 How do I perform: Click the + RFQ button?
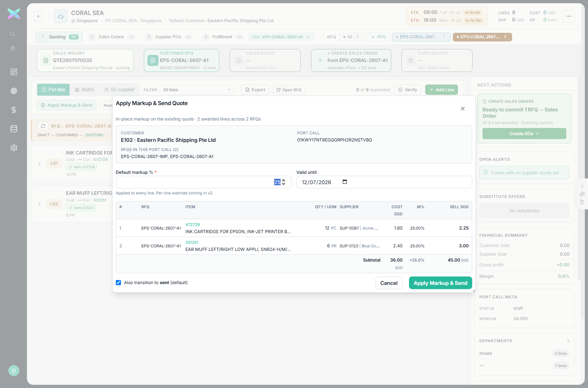378,37
